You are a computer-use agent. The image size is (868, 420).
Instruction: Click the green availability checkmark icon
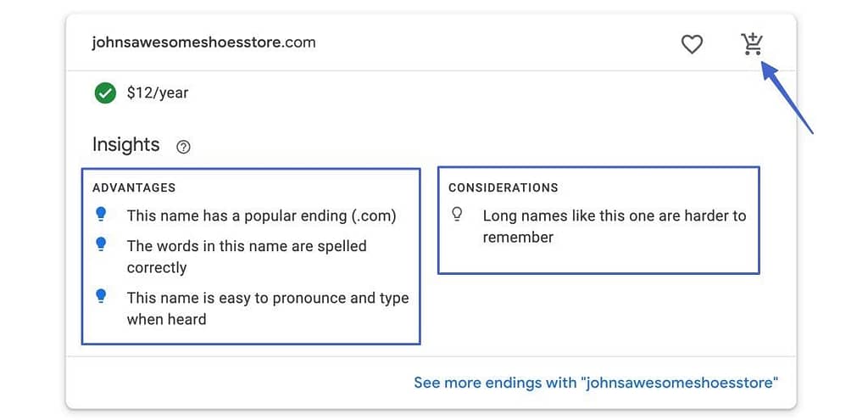click(x=105, y=93)
